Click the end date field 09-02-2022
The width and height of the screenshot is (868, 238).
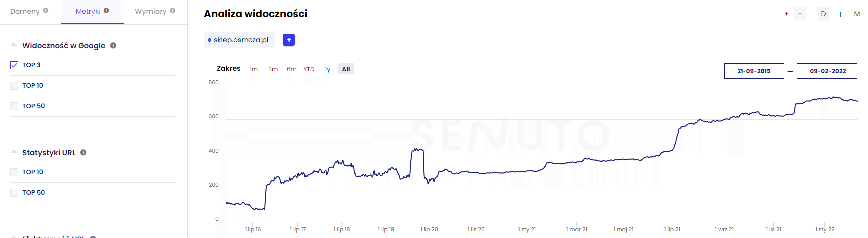click(x=827, y=71)
